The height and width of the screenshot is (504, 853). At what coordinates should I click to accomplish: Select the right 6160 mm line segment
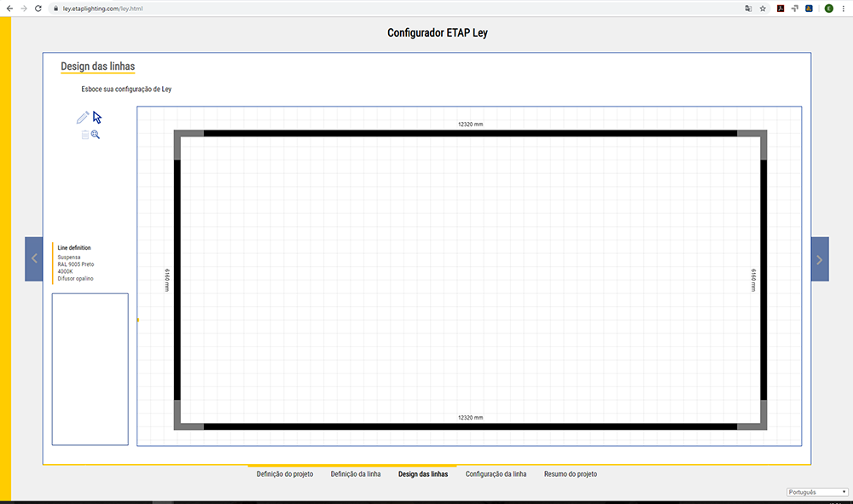click(x=763, y=280)
